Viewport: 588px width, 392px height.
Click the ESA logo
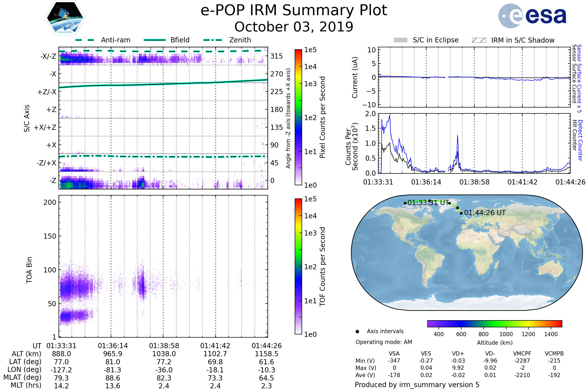pyautogui.click(x=532, y=16)
